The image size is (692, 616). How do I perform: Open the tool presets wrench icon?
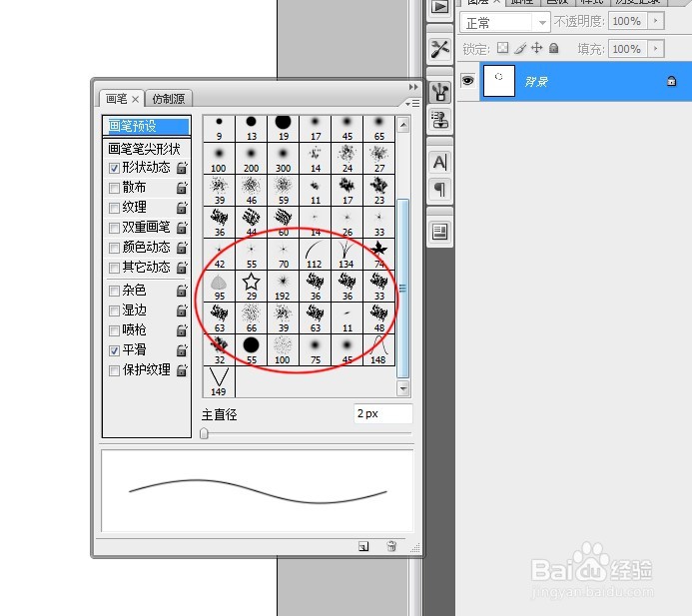pyautogui.click(x=440, y=49)
